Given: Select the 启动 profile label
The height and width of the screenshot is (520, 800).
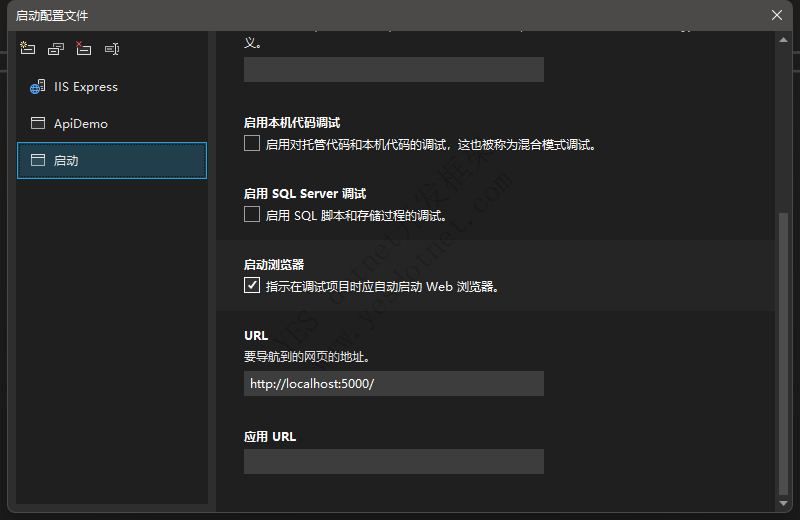Looking at the screenshot, I should (x=66, y=160).
